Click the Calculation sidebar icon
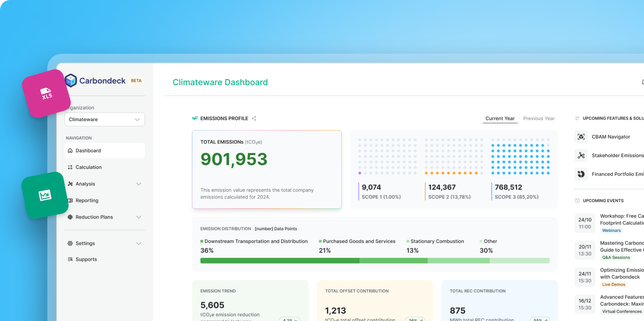Image resolution: width=644 pixels, height=321 pixels. [x=70, y=167]
